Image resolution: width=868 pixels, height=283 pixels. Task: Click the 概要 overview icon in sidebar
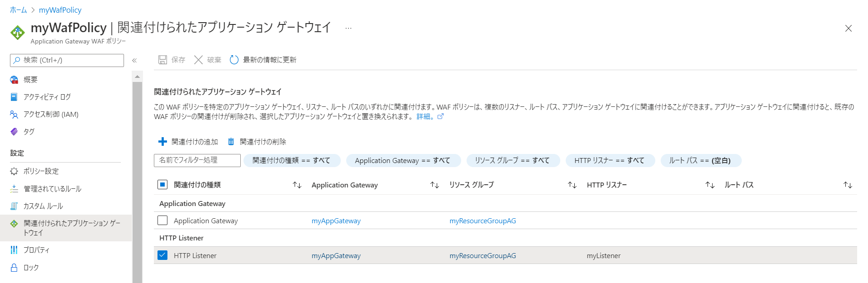(x=14, y=80)
